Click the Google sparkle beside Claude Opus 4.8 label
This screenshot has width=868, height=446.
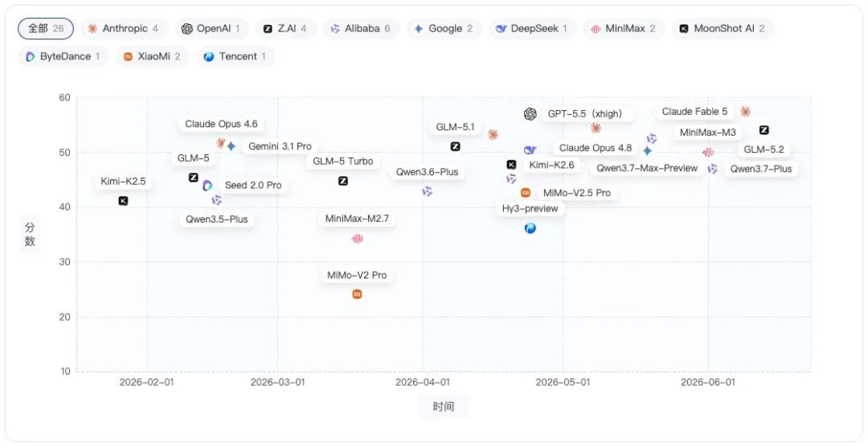647,150
